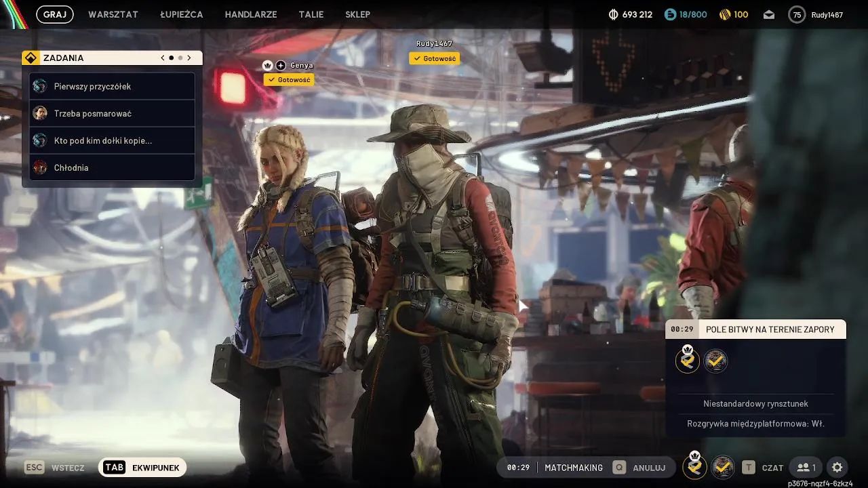Open the CZAT chat
Screen dimensions: 868x488
(x=772, y=468)
